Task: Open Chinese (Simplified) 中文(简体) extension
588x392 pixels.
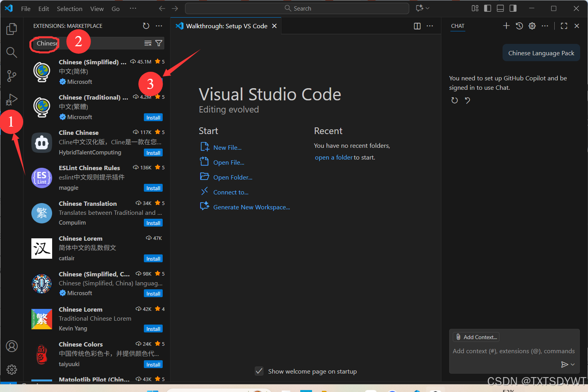Action: point(97,72)
